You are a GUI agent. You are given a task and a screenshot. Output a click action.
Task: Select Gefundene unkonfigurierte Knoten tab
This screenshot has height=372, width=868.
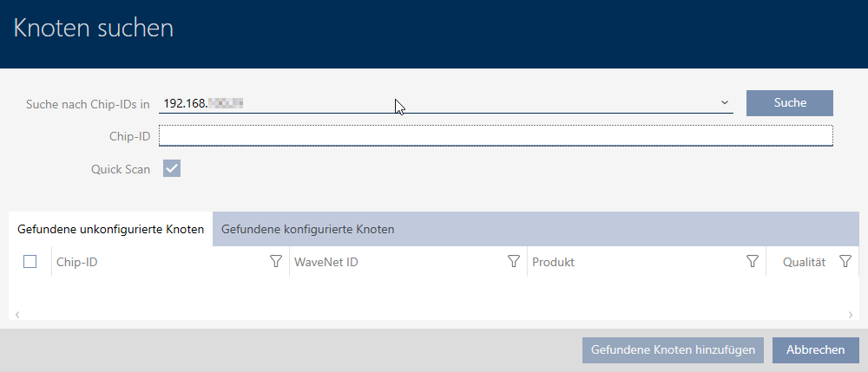tap(110, 230)
